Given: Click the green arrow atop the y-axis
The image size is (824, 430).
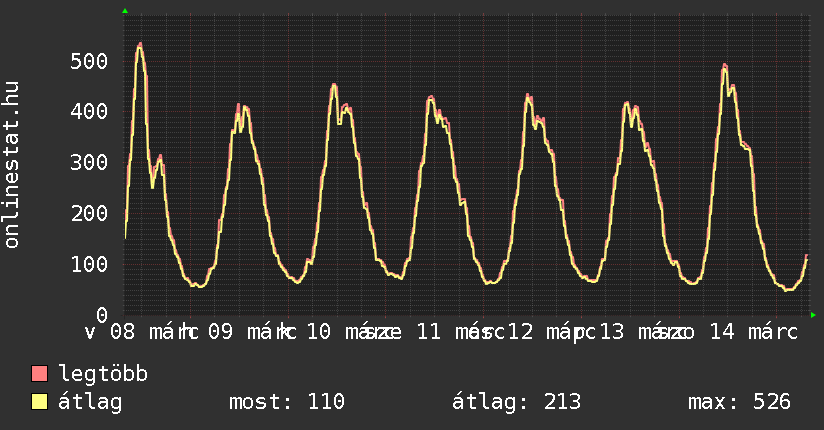Looking at the screenshot, I should coord(125,11).
